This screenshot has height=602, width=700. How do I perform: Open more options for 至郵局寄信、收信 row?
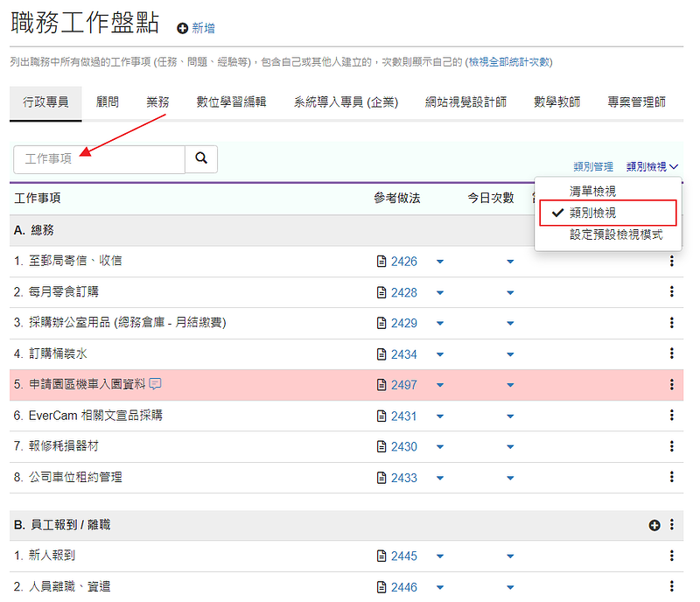tap(671, 262)
